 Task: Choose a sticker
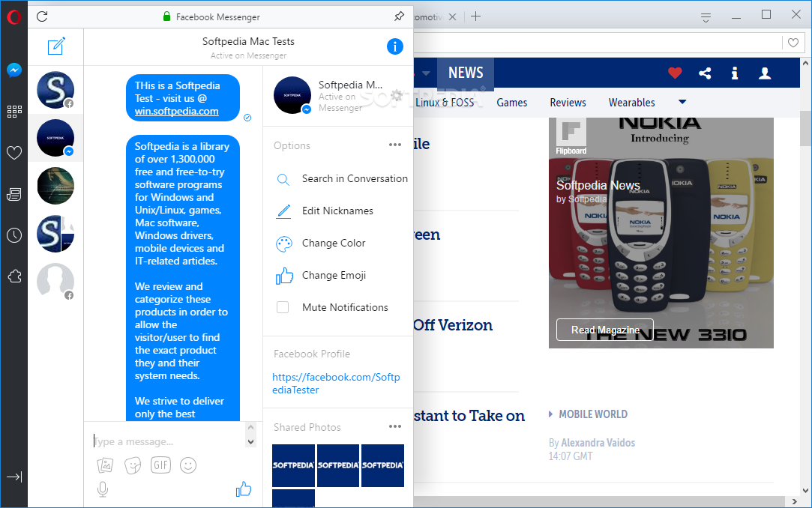[x=133, y=465]
